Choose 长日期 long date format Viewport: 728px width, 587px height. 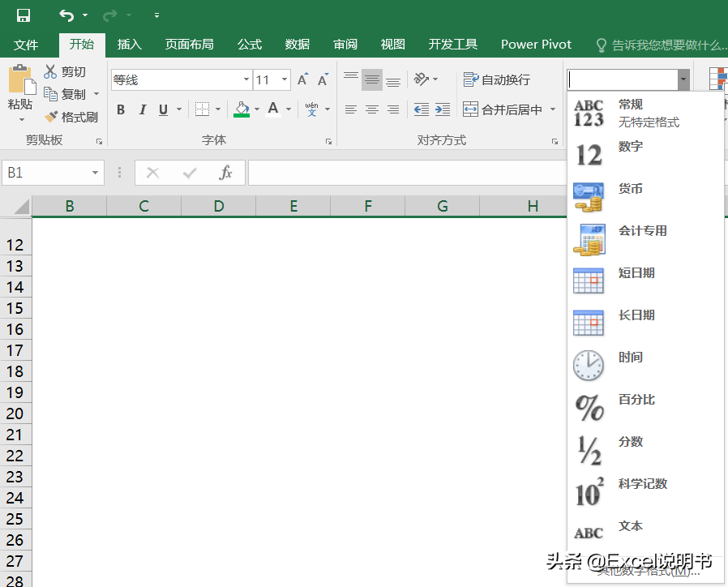click(645, 323)
